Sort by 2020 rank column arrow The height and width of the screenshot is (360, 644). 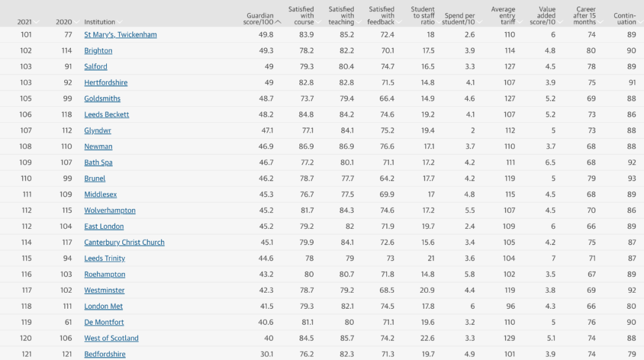tap(76, 22)
